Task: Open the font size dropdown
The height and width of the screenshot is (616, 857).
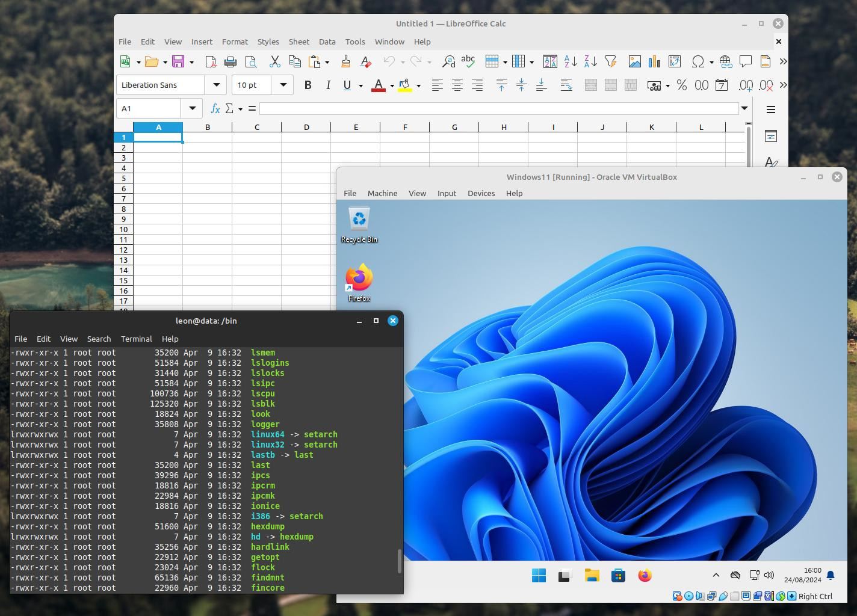Action: (282, 85)
